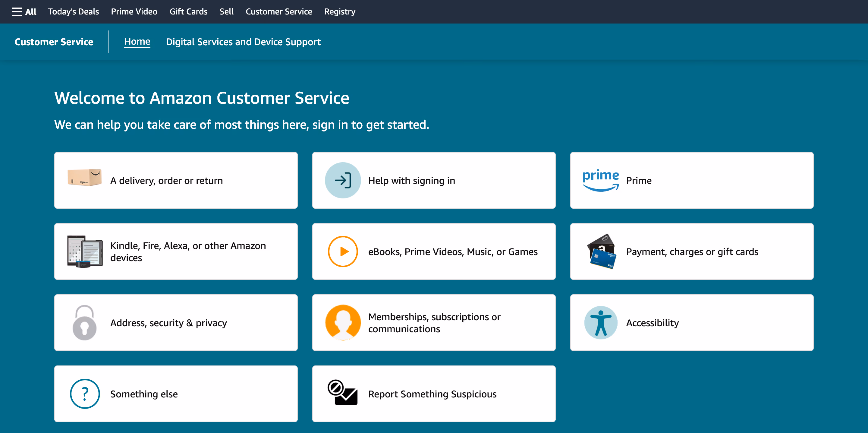
Task: Click the question mark circle icon
Action: (85, 394)
